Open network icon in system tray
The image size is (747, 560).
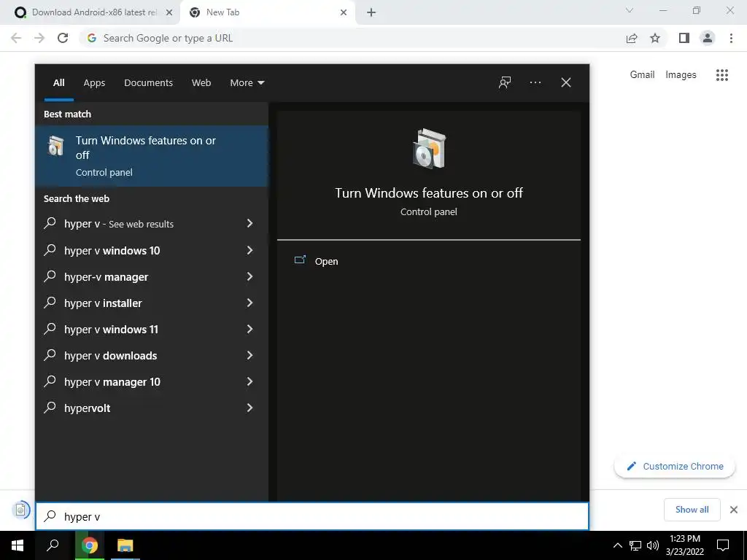click(x=635, y=545)
